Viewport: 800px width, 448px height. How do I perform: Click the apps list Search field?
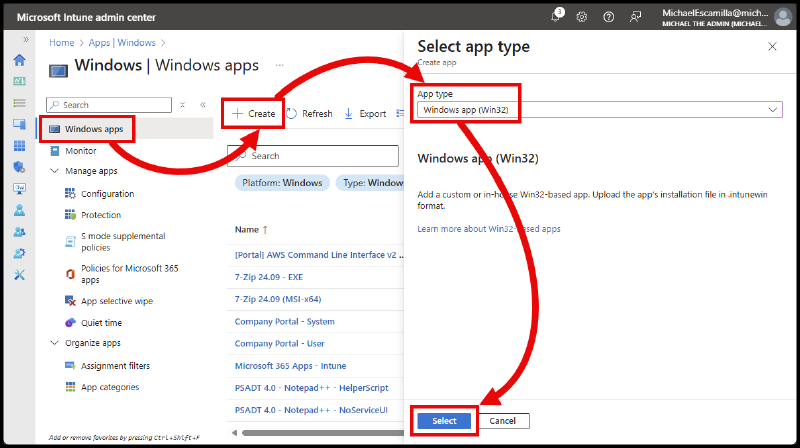click(x=320, y=156)
